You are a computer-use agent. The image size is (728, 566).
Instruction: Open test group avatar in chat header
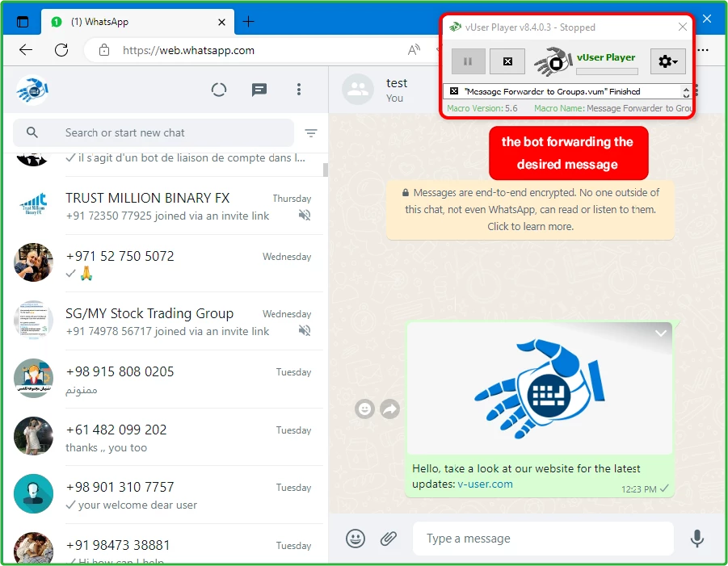click(x=358, y=89)
